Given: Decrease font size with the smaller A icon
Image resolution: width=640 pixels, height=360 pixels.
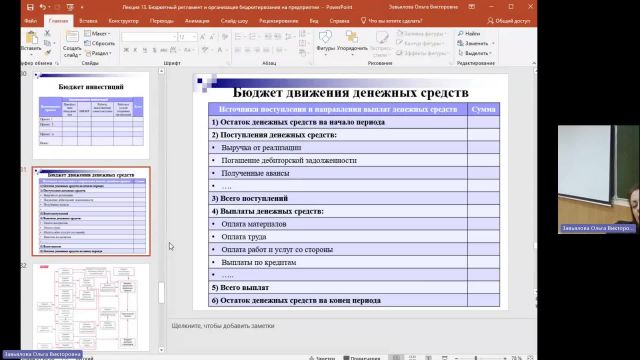Looking at the screenshot, I should (212, 37).
